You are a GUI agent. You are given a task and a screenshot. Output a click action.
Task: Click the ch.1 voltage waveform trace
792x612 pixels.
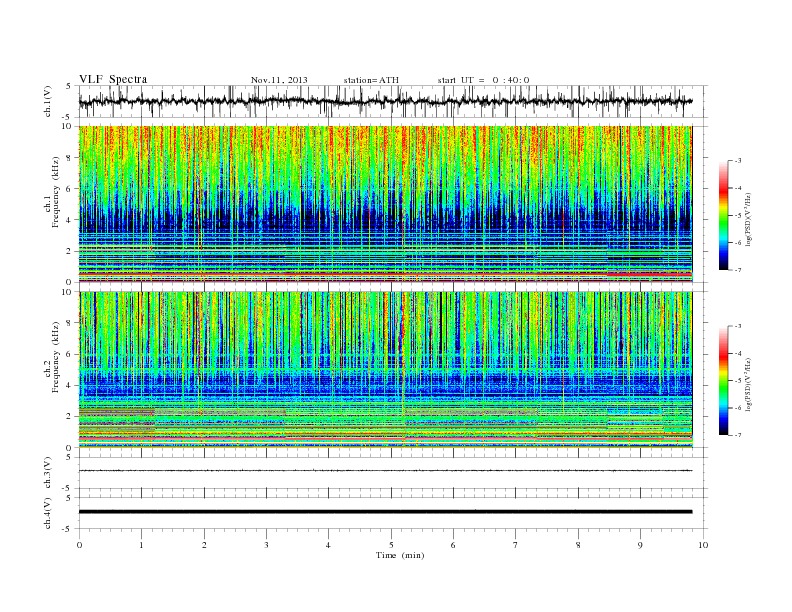385,101
